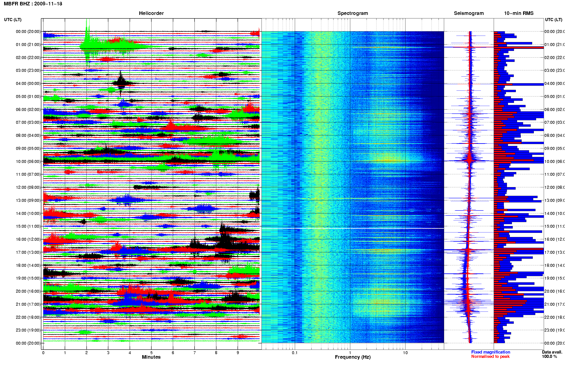The width and height of the screenshot is (588, 368).
Task: Select the Helicorder row label 07:00 (03:00)
Action: click(x=28, y=122)
